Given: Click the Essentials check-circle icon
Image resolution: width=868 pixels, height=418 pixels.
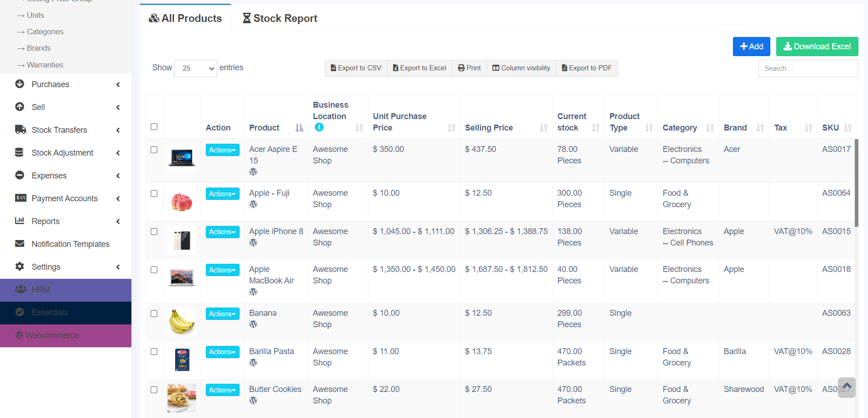Looking at the screenshot, I should (20, 312).
